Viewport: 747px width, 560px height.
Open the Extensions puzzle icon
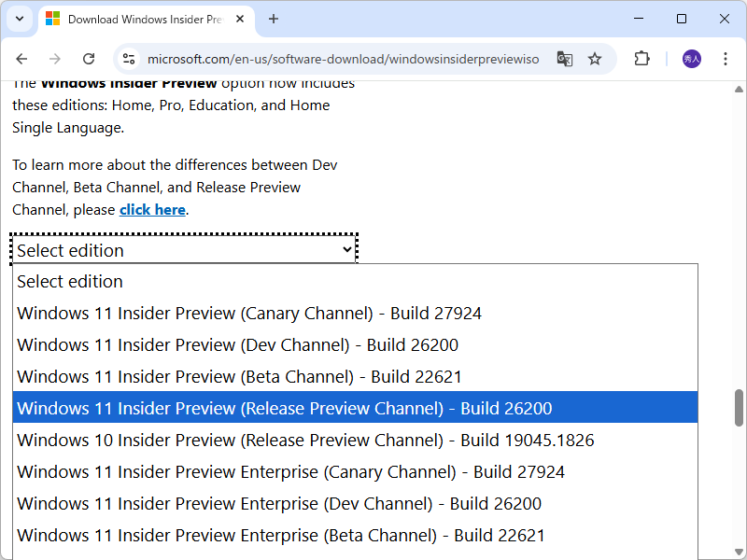point(641,59)
